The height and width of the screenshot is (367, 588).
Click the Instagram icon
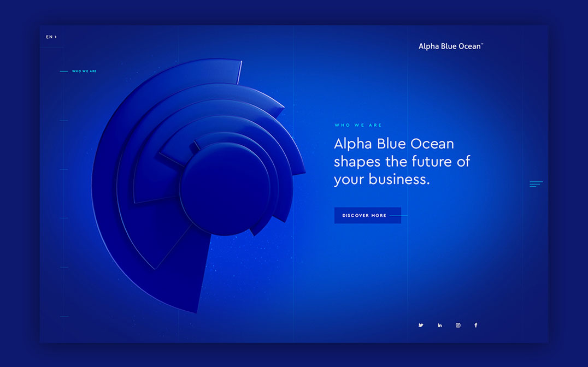457,325
